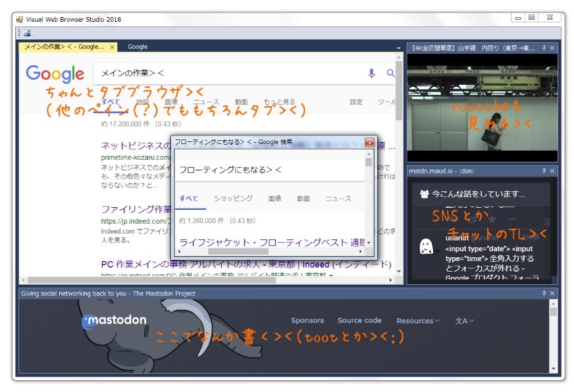Click unarist's ghost avatar

pyautogui.click(x=427, y=246)
